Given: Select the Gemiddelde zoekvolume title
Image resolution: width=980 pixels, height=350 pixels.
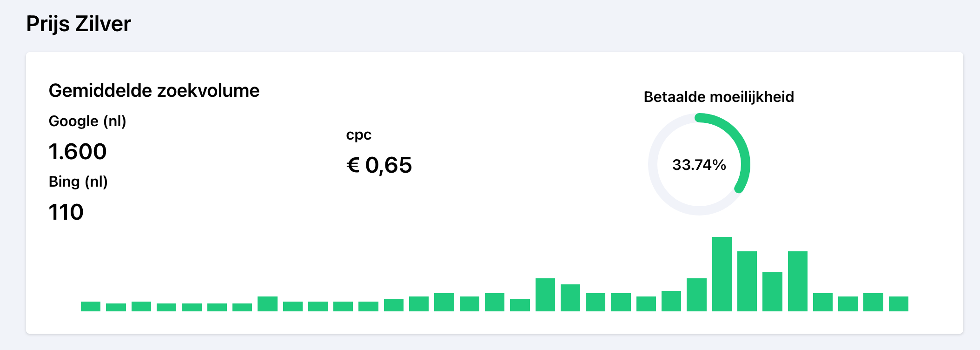Looking at the screenshot, I should pyautogui.click(x=154, y=90).
